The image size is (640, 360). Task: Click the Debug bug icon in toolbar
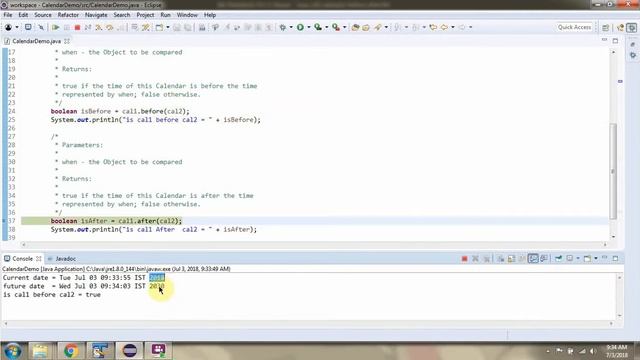(x=282, y=27)
